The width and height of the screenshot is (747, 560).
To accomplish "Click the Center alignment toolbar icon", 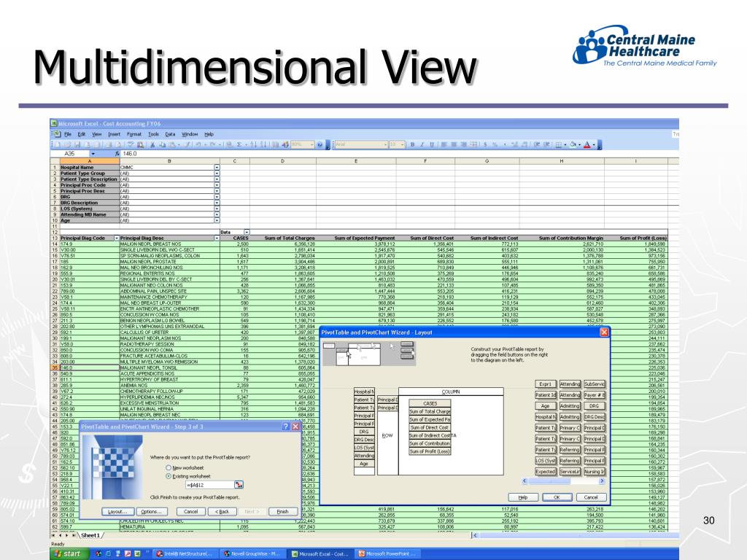I will coord(454,144).
